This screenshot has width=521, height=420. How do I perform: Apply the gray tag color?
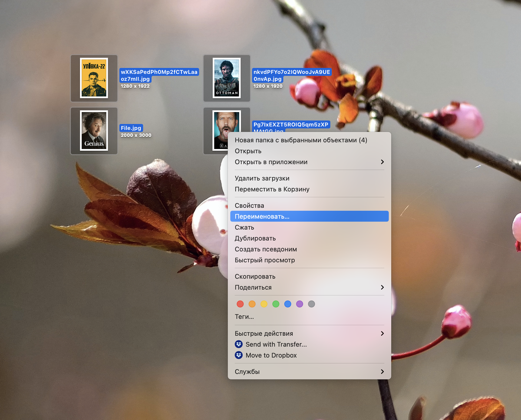click(x=311, y=304)
